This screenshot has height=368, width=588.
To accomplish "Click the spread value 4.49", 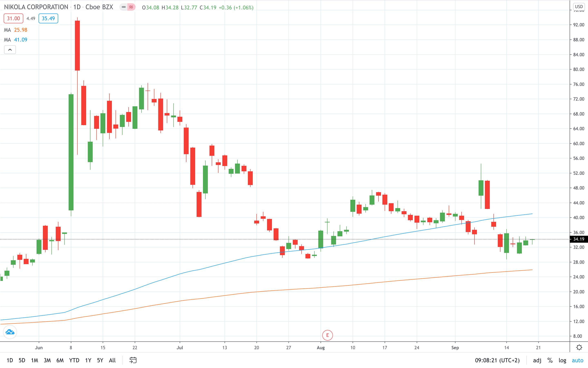I will (31, 18).
